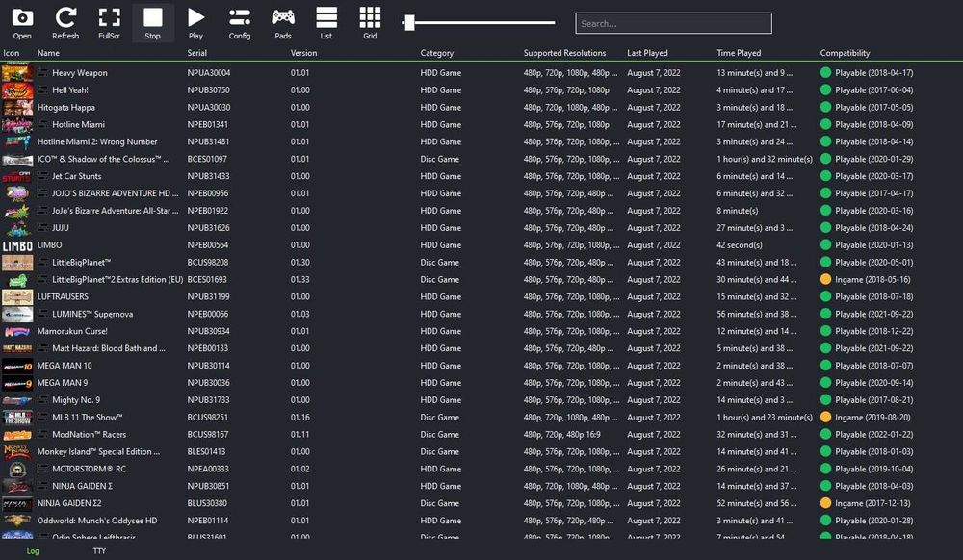
Task: Click orange Ingame dot for MLB 11
Action: 825,417
